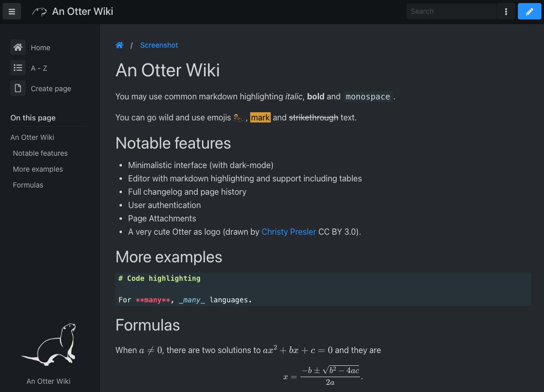544x392 pixels.
Task: Open the page editor with the pencil button
Action: point(529,11)
